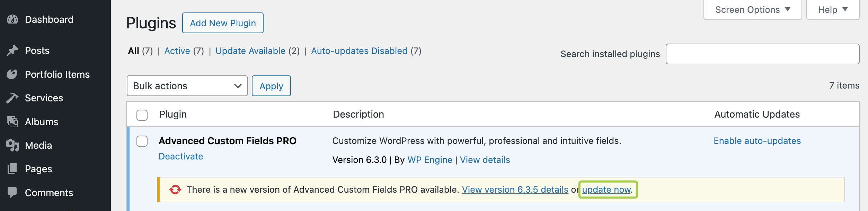Click the Search installed plugins field

762,54
